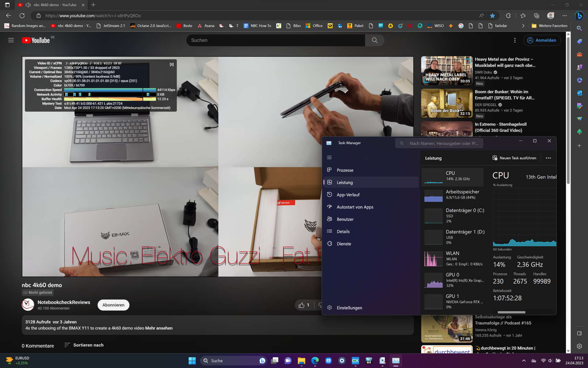Switch to Prozesse in Task Manager
Viewport: 588px width, 368px height.
tap(345, 170)
